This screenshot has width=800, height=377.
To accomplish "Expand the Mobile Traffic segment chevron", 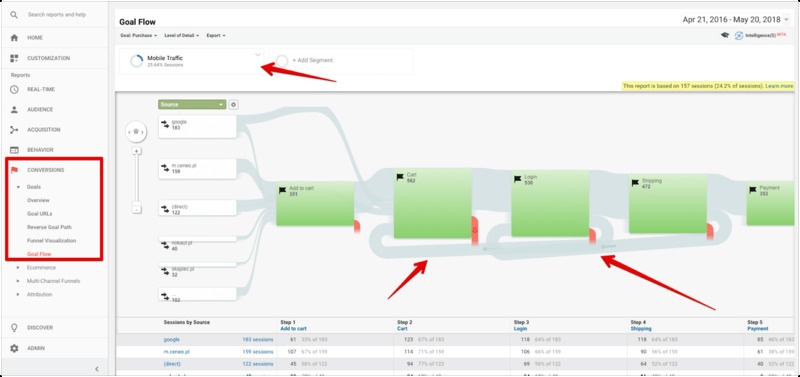I will pyautogui.click(x=258, y=54).
